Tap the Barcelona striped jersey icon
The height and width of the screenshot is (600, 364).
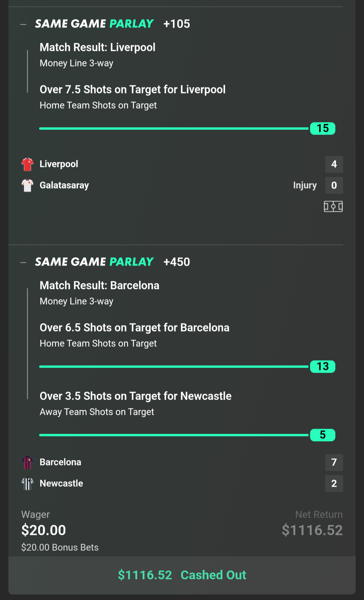(x=27, y=462)
